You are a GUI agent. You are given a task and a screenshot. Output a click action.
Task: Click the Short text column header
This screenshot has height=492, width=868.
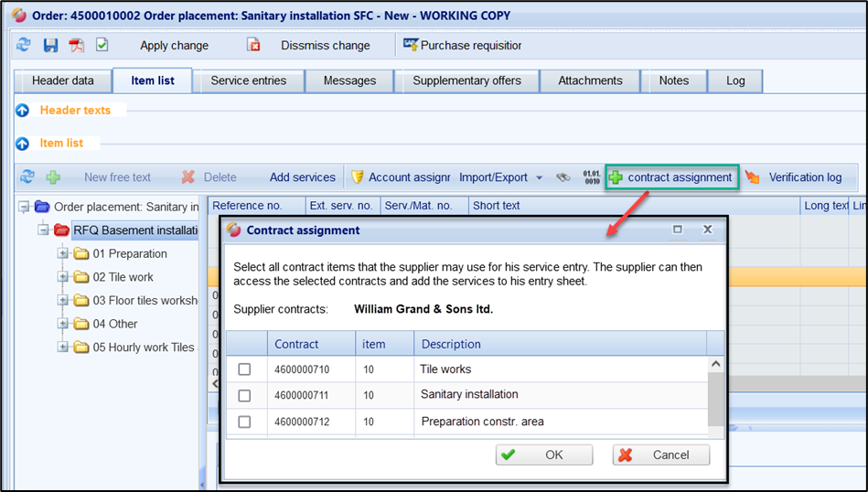coord(635,206)
